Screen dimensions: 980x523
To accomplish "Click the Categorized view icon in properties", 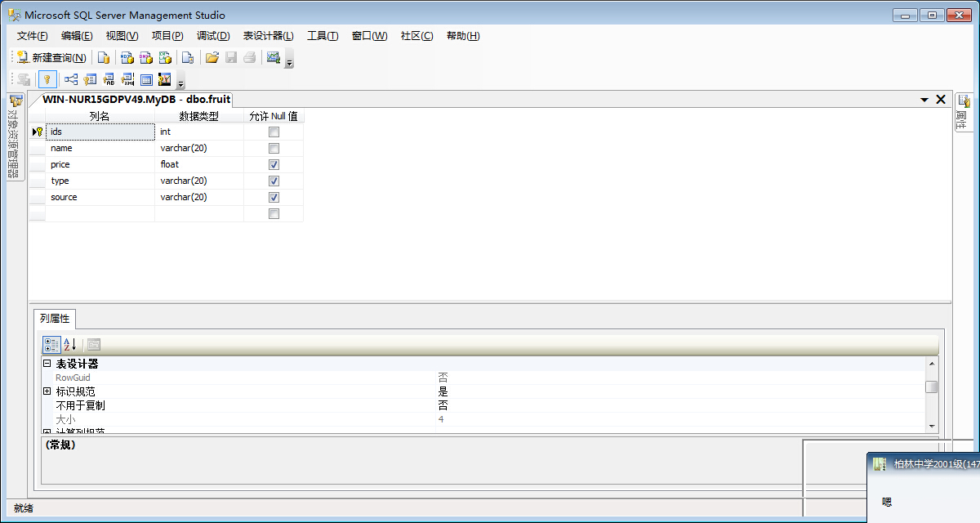I will [51, 344].
